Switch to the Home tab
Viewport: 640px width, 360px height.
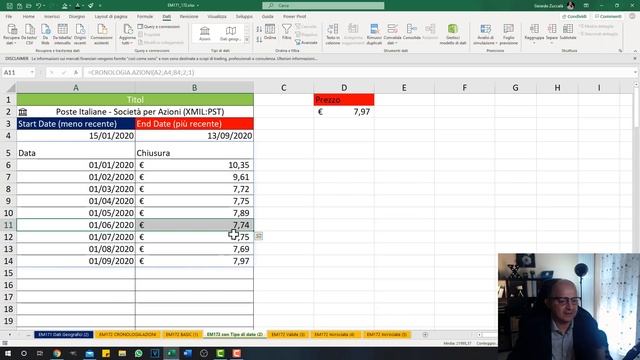coord(29,16)
